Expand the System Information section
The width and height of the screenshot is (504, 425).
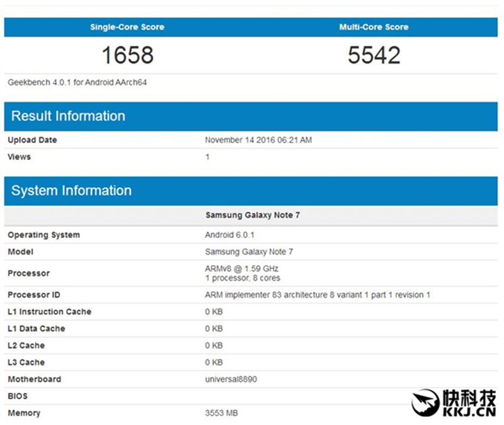point(71,190)
